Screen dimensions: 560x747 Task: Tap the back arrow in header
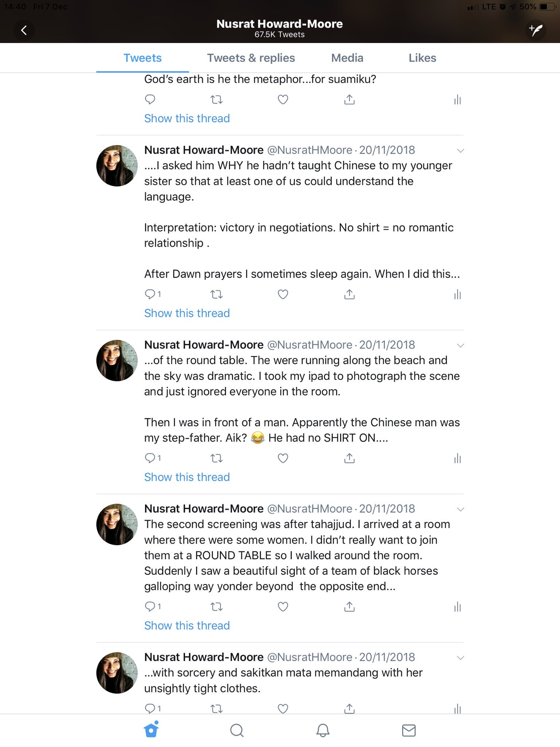pos(24,30)
